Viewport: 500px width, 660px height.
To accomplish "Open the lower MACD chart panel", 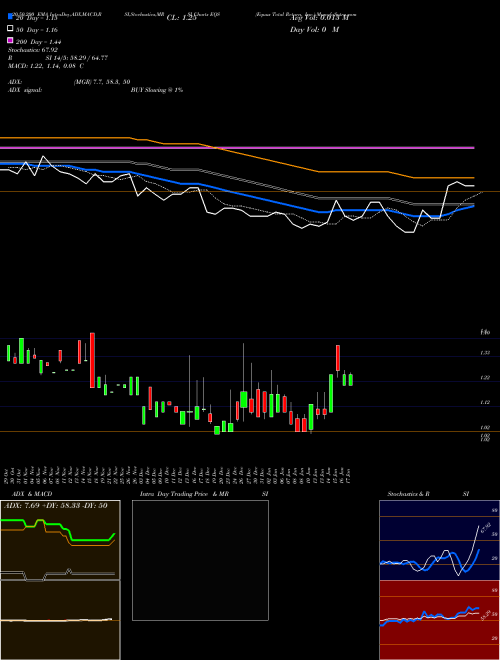I will coord(60,620).
